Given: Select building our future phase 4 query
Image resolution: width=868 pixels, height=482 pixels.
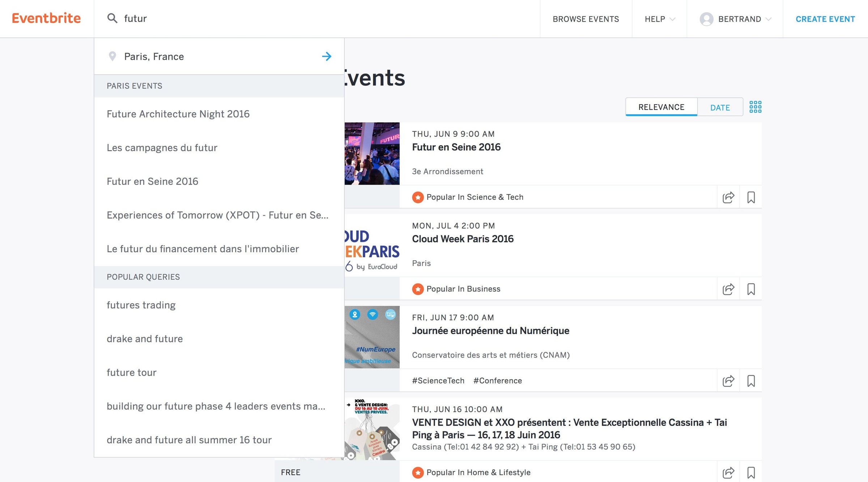Looking at the screenshot, I should click(x=219, y=406).
